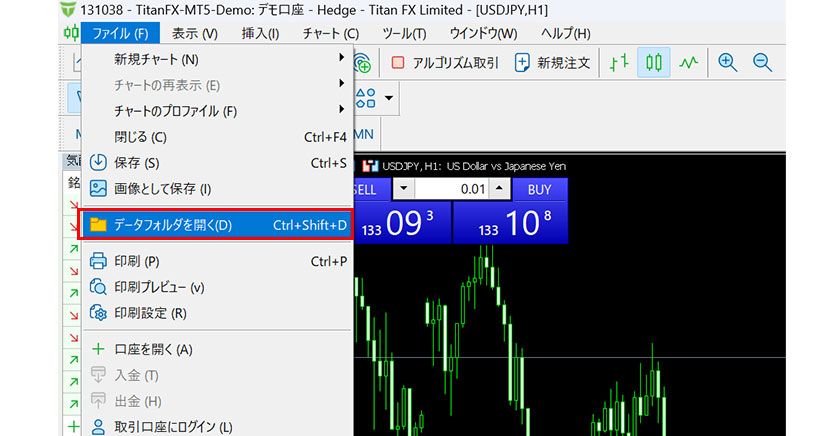The width and height of the screenshot is (840, 436).
Task: Click the New Order (新規注文) button
Action: 552,62
